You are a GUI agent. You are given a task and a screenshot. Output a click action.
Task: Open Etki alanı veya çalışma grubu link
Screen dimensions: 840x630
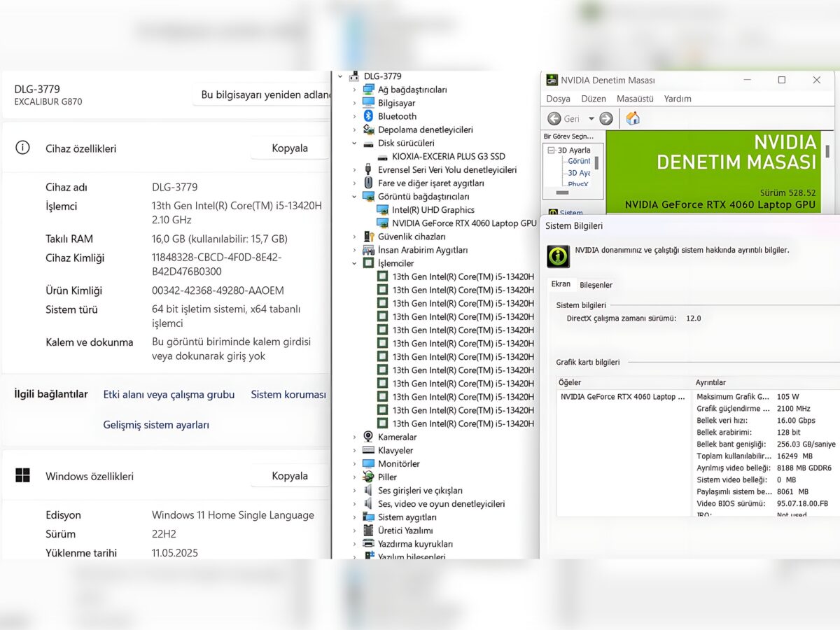coord(169,395)
